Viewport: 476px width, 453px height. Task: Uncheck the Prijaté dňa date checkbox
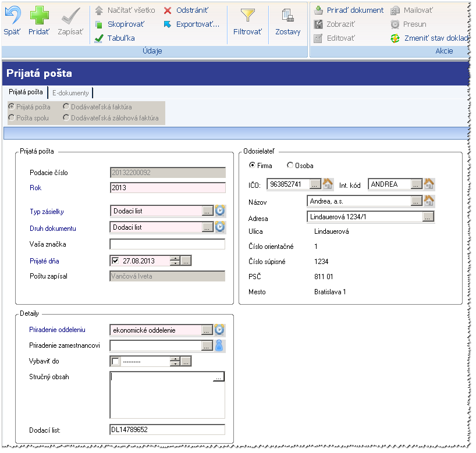pos(115,261)
